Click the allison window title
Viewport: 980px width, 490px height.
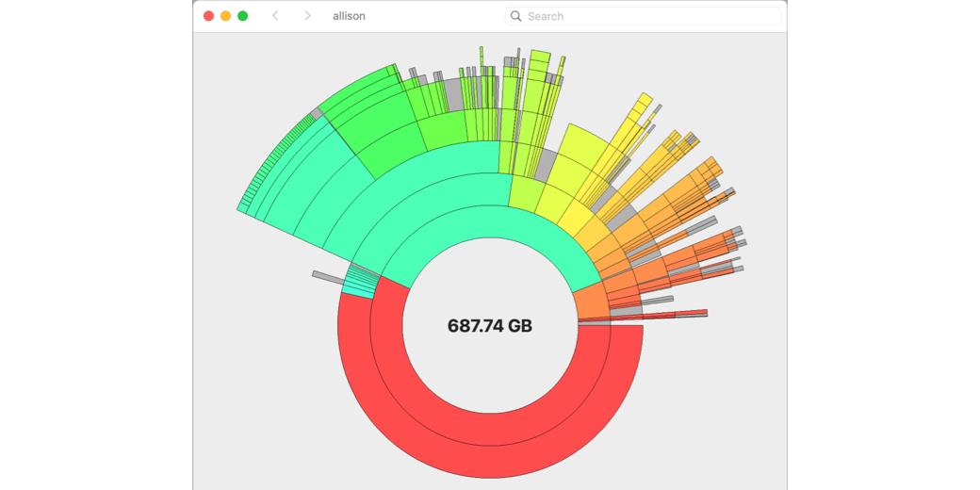click(x=350, y=16)
